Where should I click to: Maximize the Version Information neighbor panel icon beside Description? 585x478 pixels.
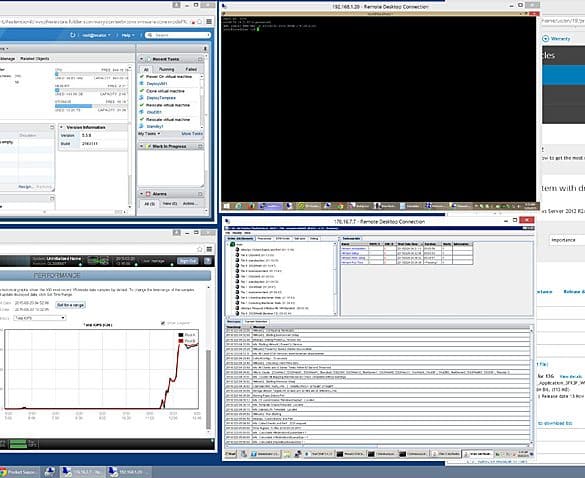(x=52, y=127)
